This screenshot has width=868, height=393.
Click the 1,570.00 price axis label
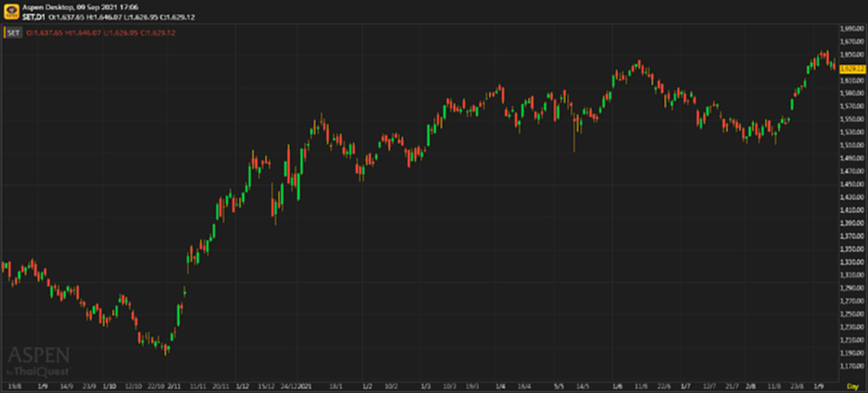tap(853, 107)
